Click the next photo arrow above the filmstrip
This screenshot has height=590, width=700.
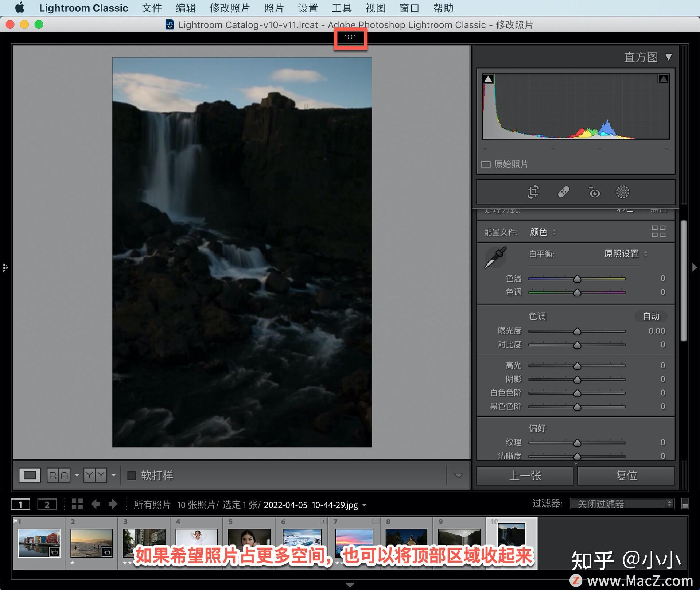(x=113, y=504)
